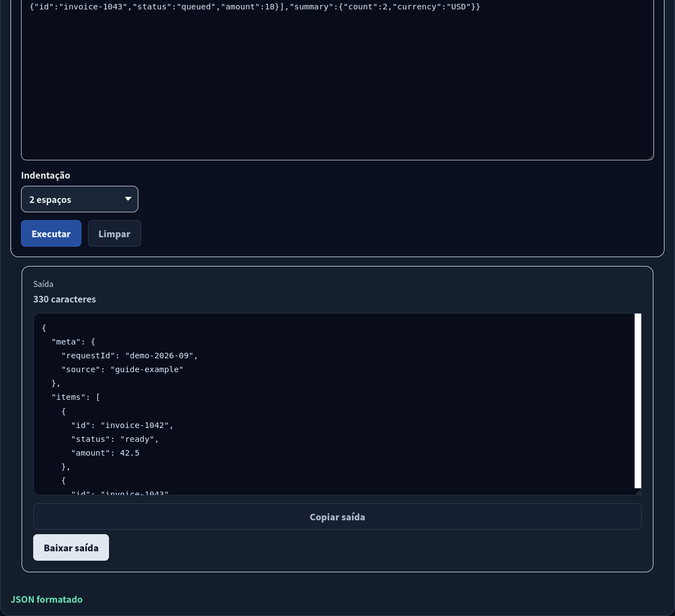
Task: Open the Indentação "2 espaços" dropdown
Action: (x=80, y=199)
